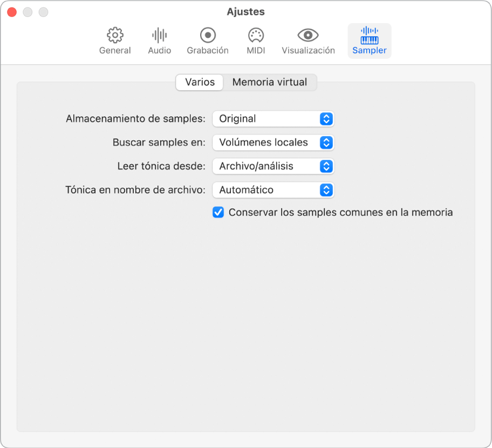Select the Audio settings icon
492x448 pixels.
(x=159, y=40)
